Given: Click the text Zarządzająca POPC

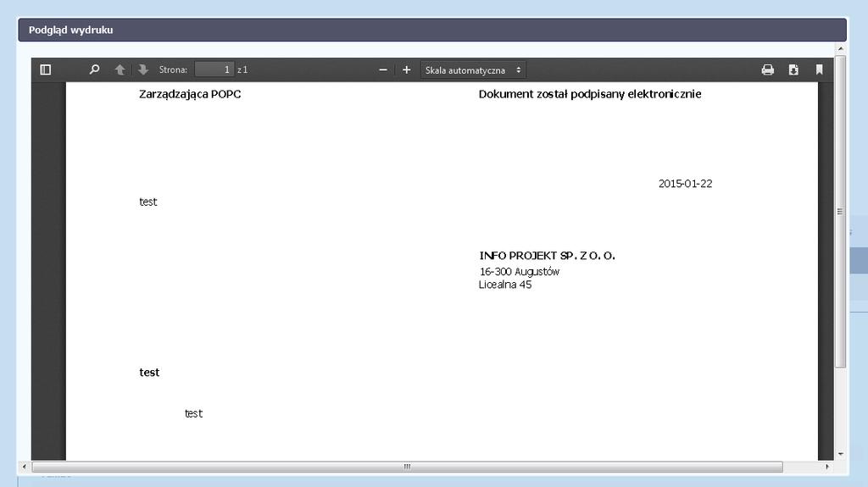Looking at the screenshot, I should [190, 94].
